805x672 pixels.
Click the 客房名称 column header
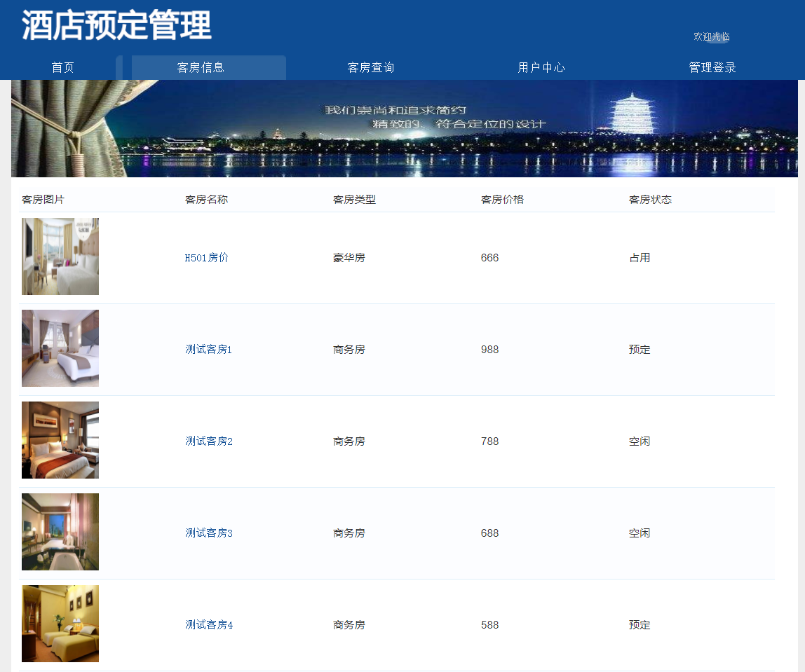click(x=206, y=200)
